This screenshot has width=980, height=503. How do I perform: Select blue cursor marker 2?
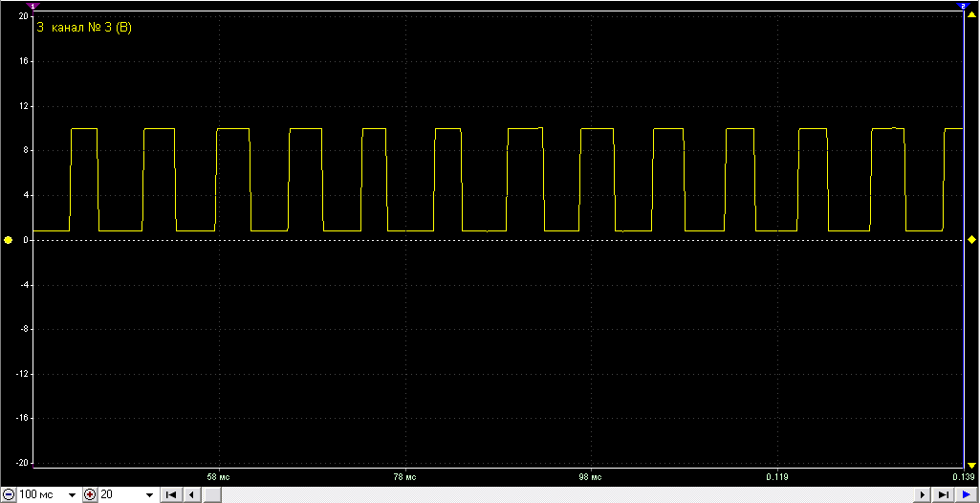(x=963, y=6)
